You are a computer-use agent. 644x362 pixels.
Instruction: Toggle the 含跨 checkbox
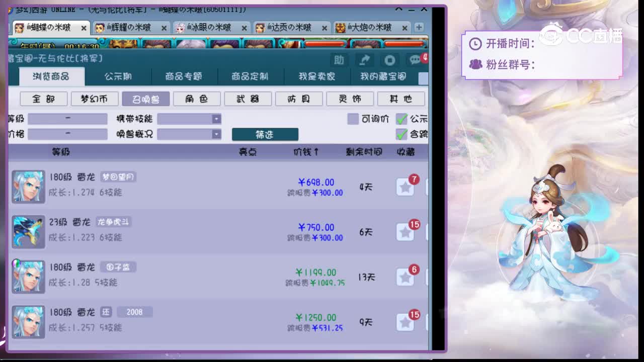tap(401, 134)
